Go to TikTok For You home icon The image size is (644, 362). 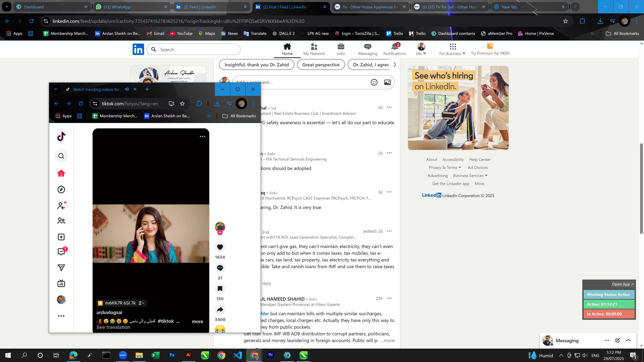click(61, 173)
